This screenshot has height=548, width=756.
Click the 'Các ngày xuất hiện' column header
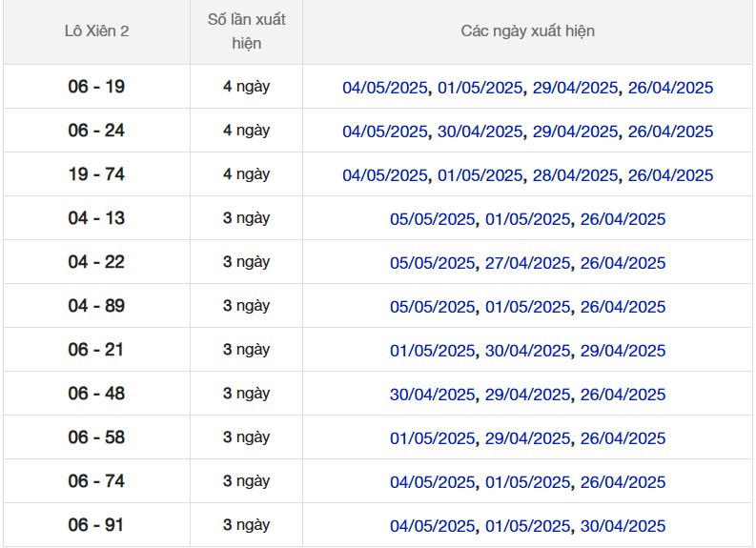[527, 31]
